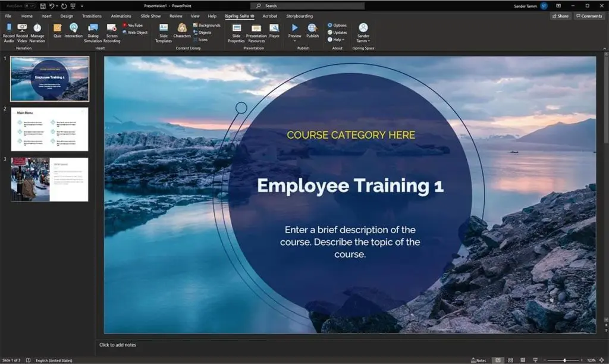Open the Storyboarding tab
This screenshot has height=364, width=609.
pos(300,16)
